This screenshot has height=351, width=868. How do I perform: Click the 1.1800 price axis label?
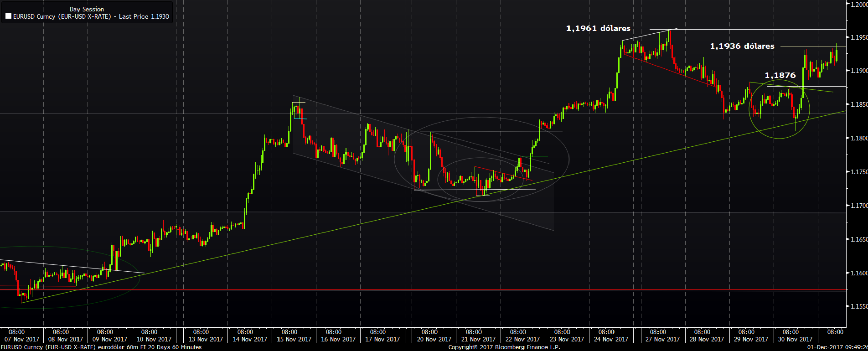click(x=859, y=138)
